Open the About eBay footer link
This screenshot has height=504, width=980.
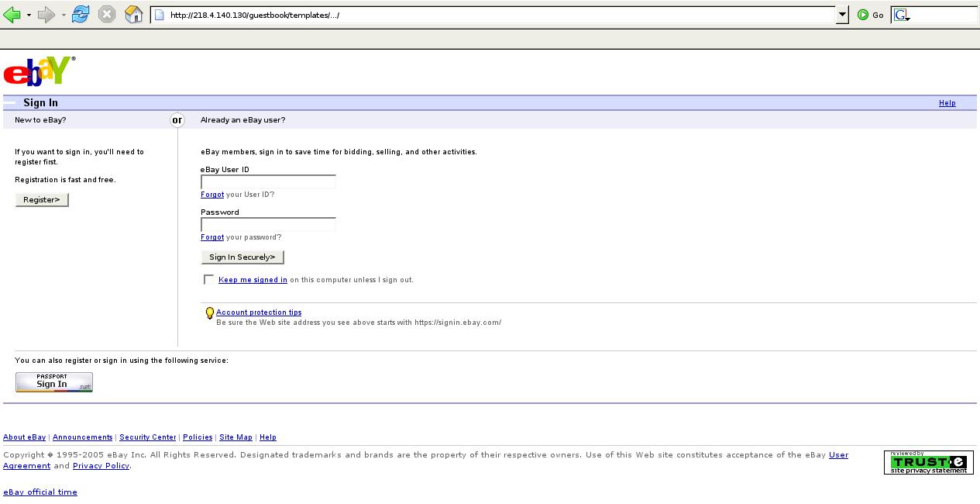pos(24,437)
